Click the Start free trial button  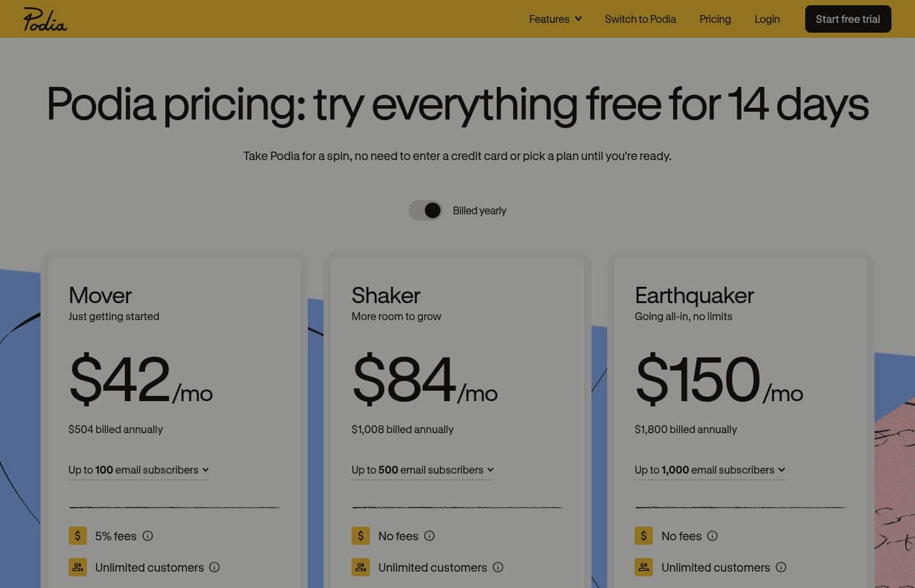(x=848, y=19)
